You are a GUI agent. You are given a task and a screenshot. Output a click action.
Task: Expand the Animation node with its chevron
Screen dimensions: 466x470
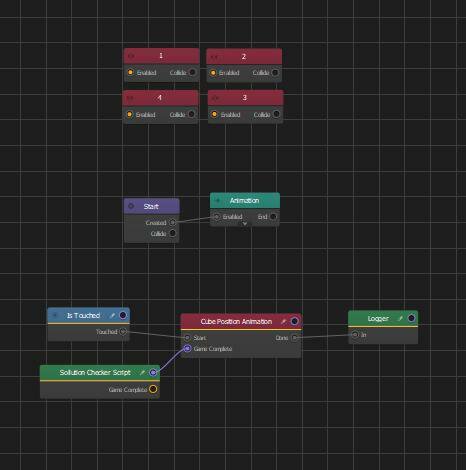tap(245, 224)
